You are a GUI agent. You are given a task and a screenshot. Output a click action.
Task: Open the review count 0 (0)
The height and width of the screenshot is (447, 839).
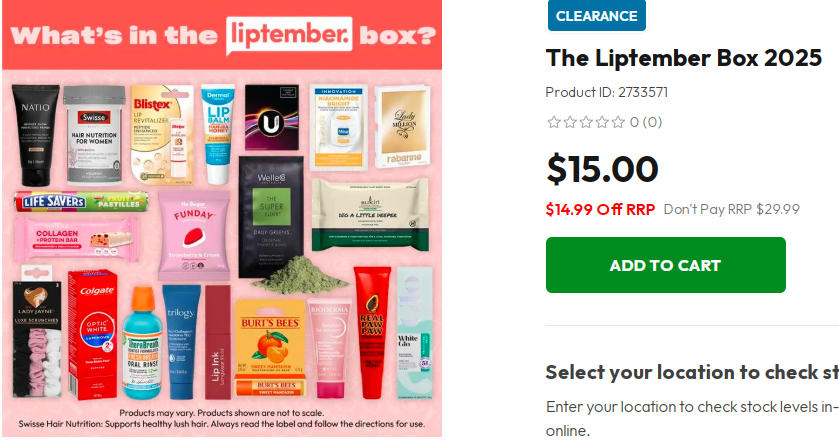coord(646,122)
